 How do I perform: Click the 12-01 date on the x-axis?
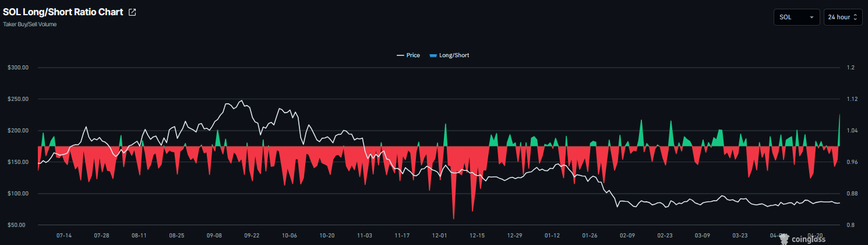439,236
